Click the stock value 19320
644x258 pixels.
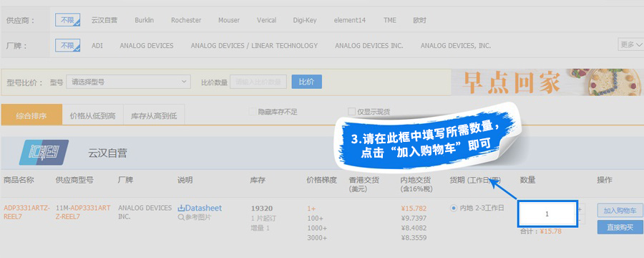pos(262,209)
